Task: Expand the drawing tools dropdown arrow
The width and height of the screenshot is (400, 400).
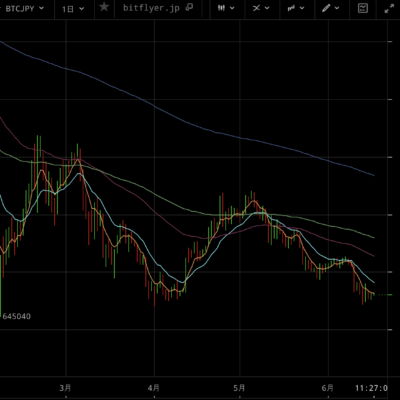Action: tap(337, 8)
